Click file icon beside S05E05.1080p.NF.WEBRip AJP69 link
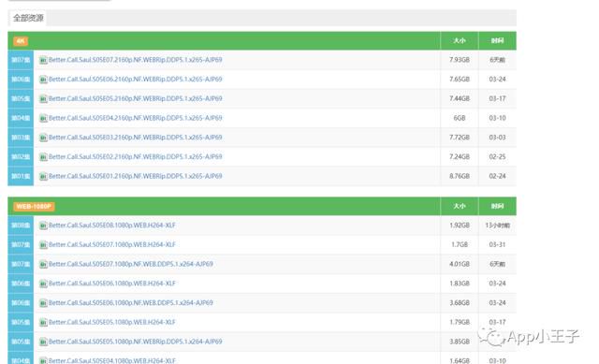The height and width of the screenshot is (364, 599). [43, 342]
